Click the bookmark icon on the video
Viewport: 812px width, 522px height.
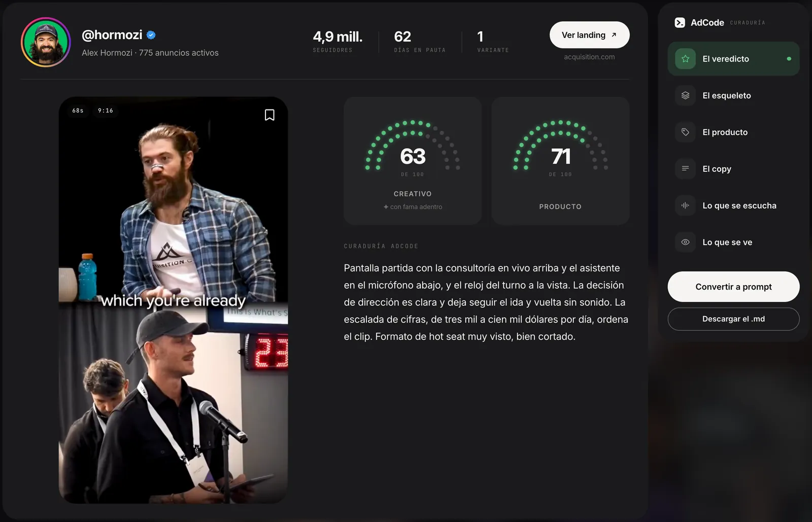(x=269, y=115)
